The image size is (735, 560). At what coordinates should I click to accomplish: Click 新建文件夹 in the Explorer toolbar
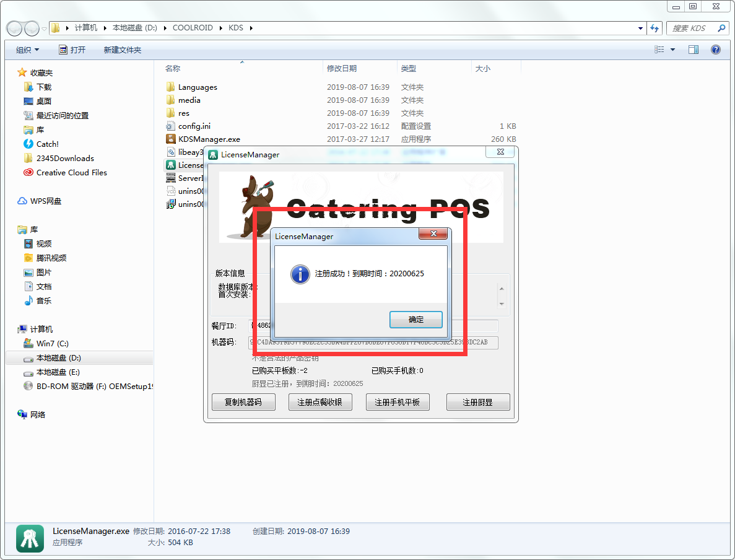123,50
